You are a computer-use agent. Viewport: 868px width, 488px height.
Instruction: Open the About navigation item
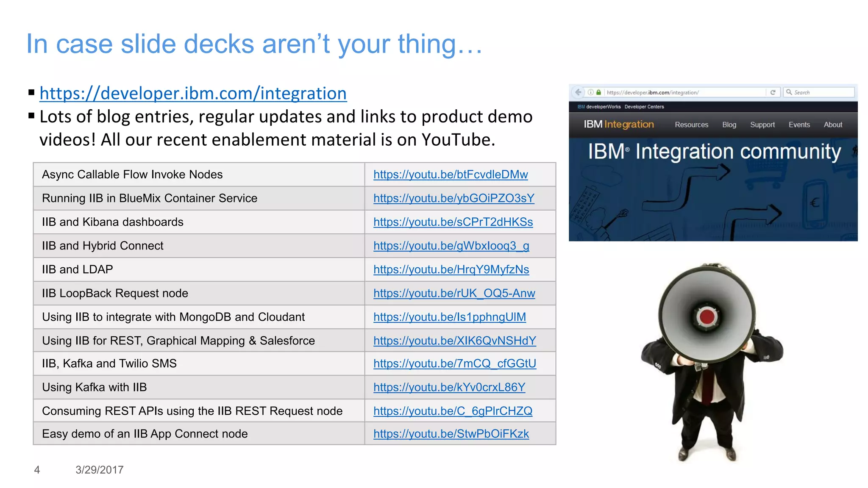pyautogui.click(x=832, y=125)
